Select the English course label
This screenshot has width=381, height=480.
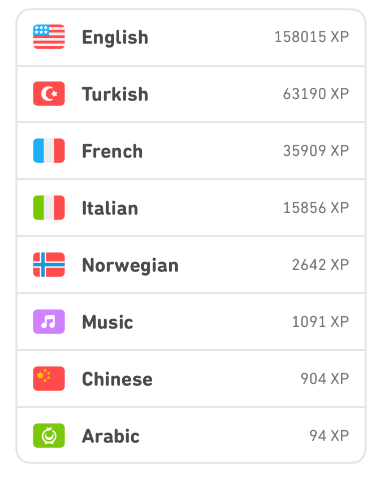(x=115, y=37)
